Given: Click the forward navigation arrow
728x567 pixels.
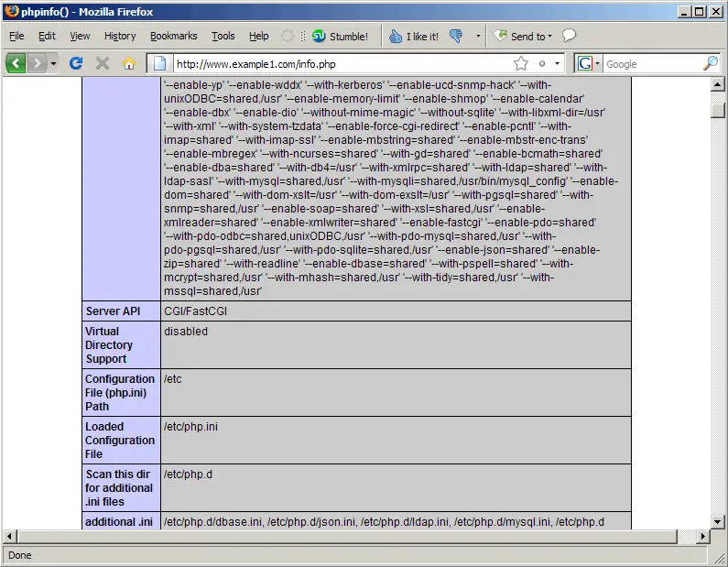Looking at the screenshot, I should click(38, 63).
